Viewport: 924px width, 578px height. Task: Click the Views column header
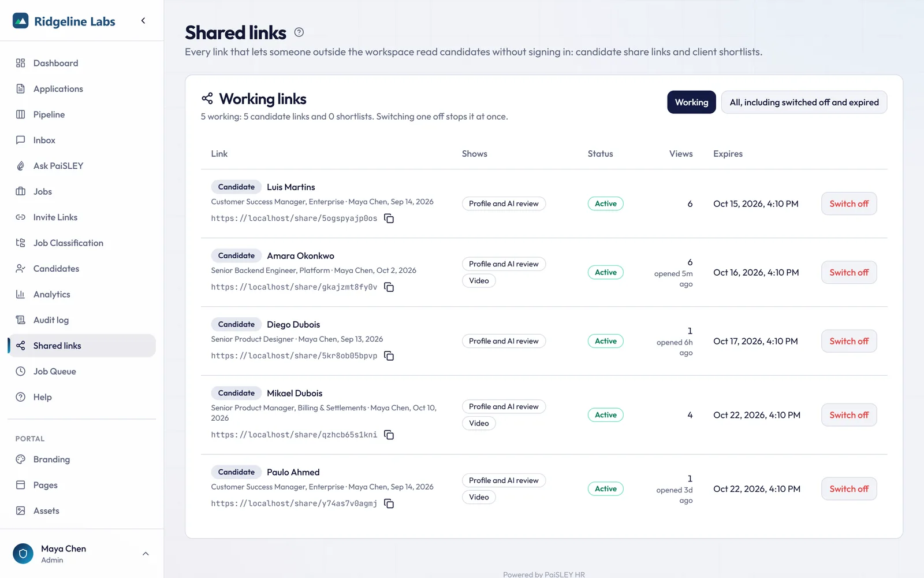[681, 154]
